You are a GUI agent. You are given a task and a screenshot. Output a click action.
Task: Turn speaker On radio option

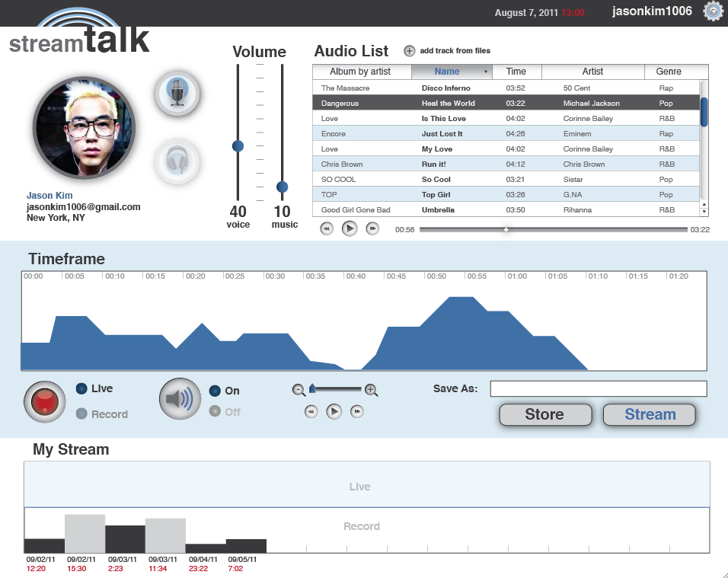215,391
